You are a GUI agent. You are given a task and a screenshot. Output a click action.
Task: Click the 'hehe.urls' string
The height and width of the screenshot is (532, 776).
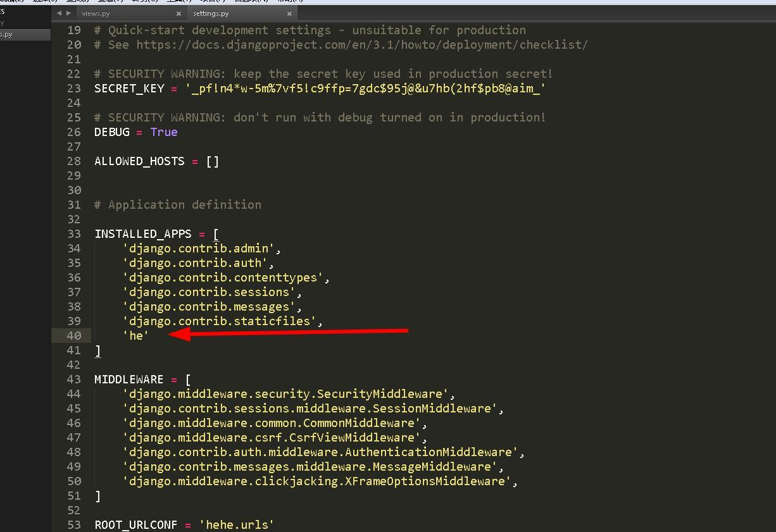237,524
